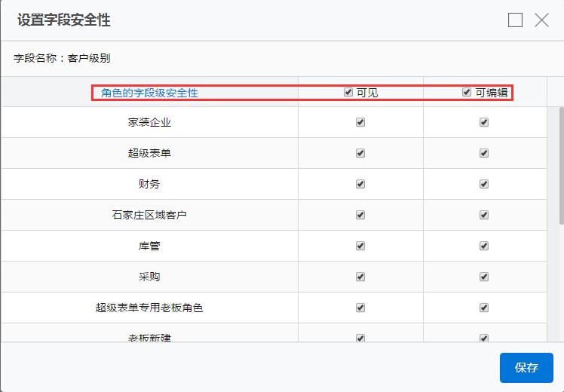
Task: Click the 角色的字段级安全性 header link
Action: pyautogui.click(x=149, y=93)
